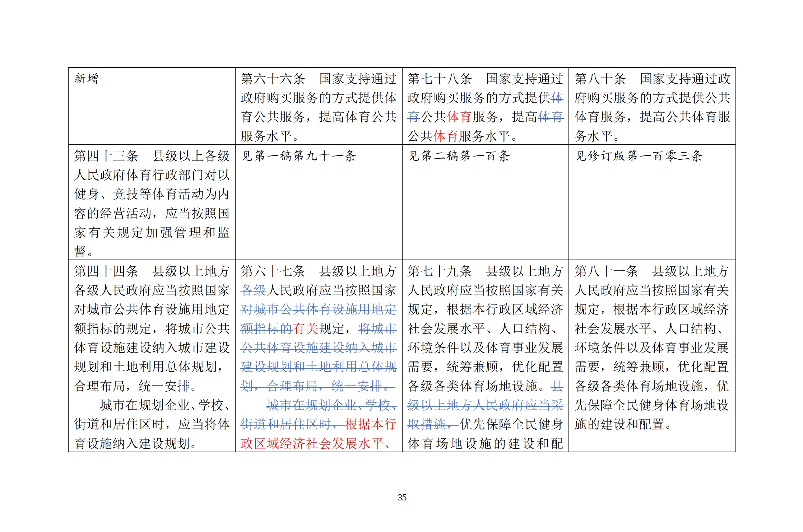Click '育设施纳入建设规划。' line in first column
This screenshot has height=532, width=803.
coord(136,444)
